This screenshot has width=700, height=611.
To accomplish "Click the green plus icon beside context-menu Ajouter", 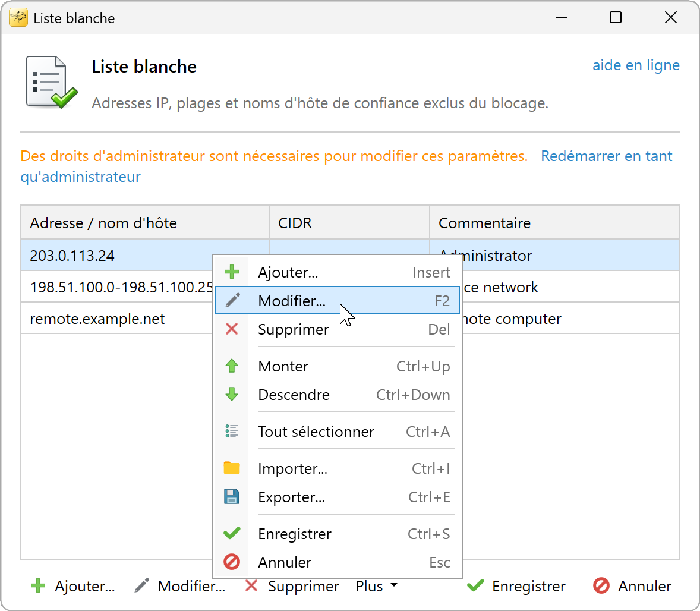I will click(232, 272).
